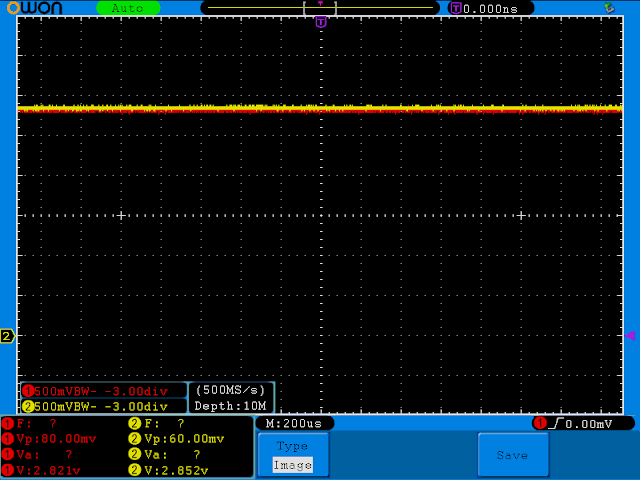Click the USB connection icon at top right
This screenshot has height=480, width=640.
609,7
